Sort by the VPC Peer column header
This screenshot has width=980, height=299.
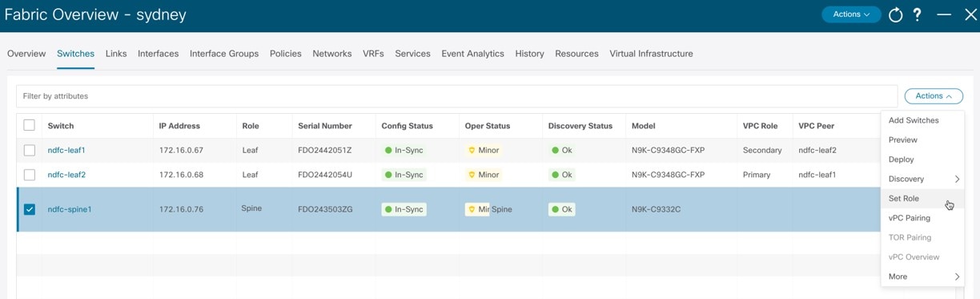click(x=817, y=126)
